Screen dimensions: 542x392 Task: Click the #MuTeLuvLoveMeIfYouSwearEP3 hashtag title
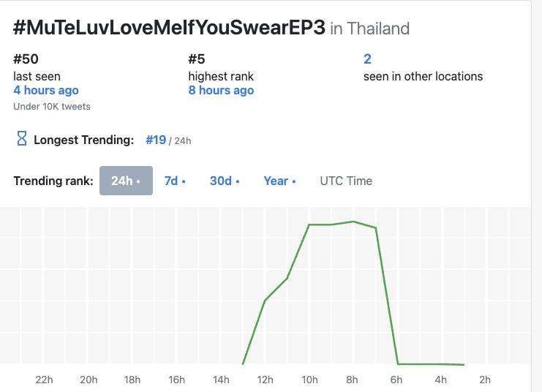tap(169, 29)
